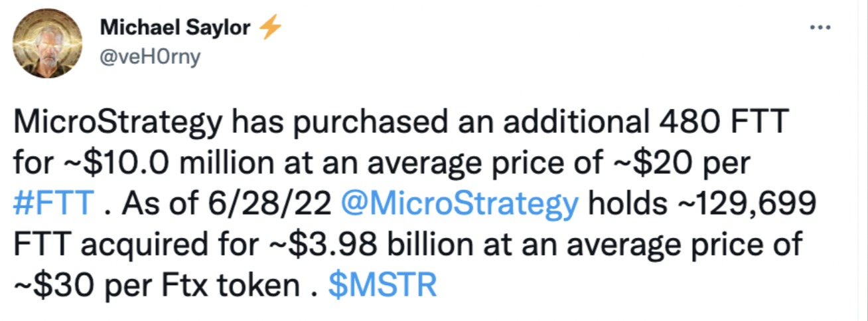This screenshot has height=321, width=868.
Task: Open the tweet's more options menu
Action: coord(821,28)
